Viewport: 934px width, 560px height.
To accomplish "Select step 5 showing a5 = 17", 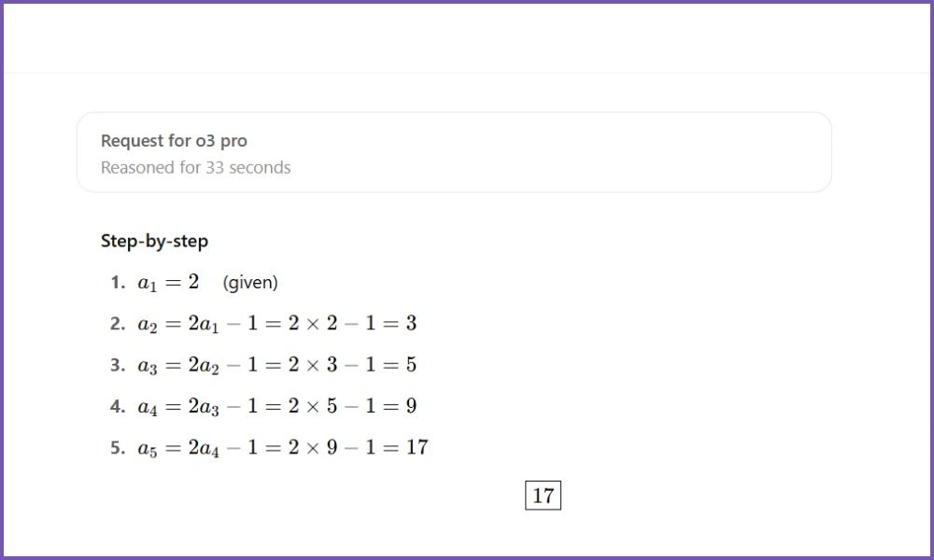I will (x=283, y=446).
